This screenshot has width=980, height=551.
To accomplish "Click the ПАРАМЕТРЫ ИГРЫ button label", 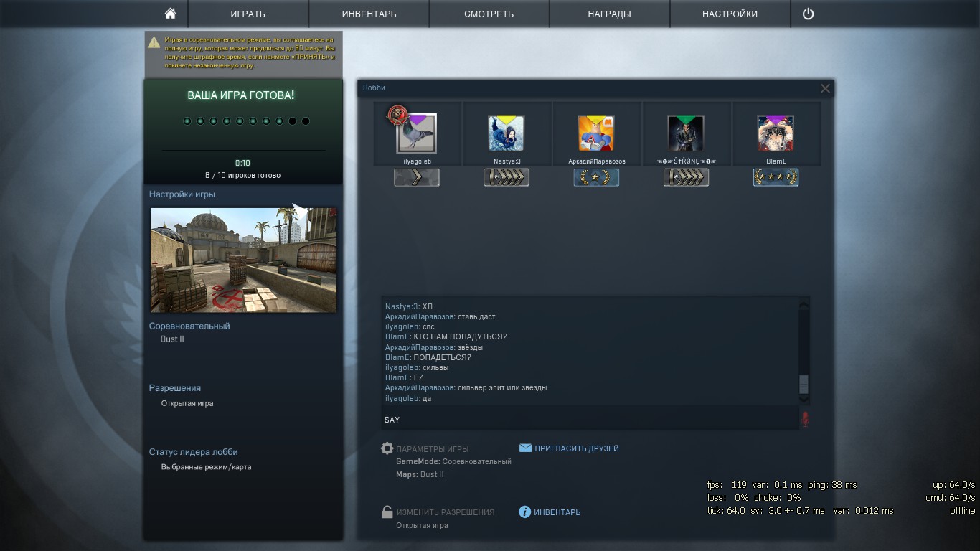I will (x=433, y=449).
